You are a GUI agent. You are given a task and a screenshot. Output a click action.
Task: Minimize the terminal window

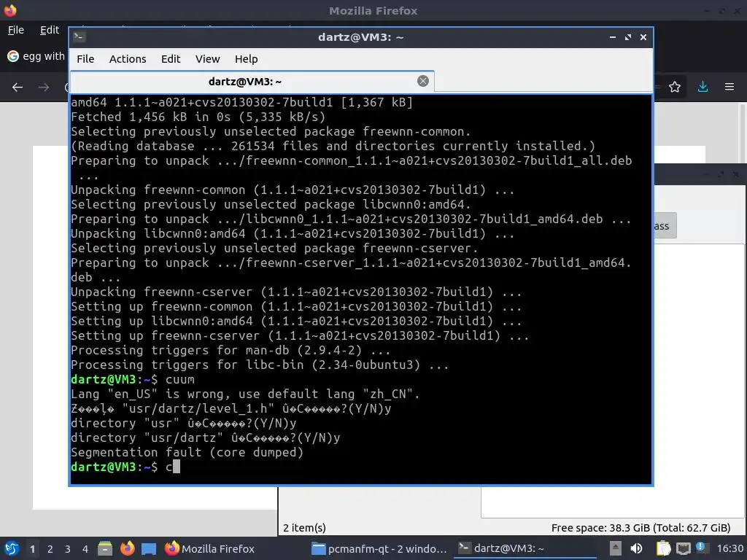613,37
